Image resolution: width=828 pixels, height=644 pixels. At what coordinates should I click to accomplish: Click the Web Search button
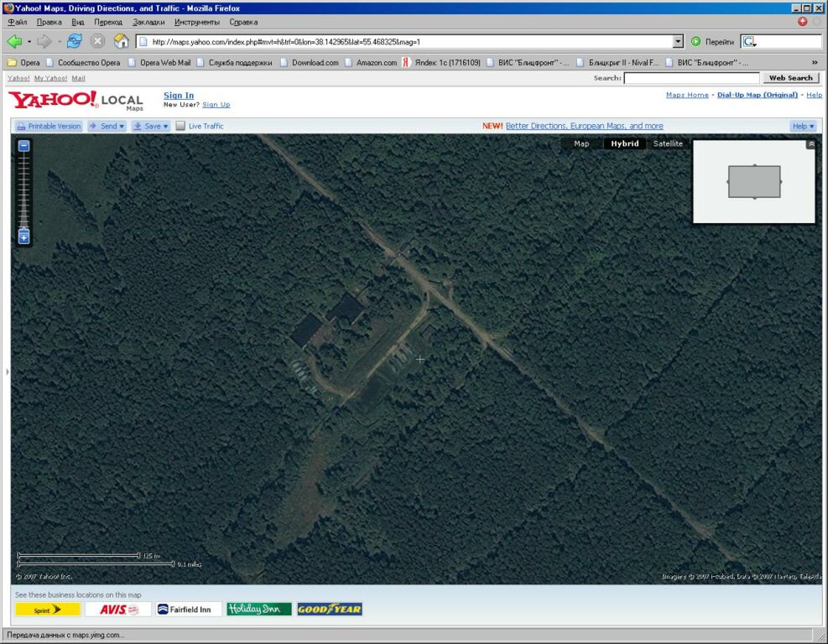[x=791, y=78]
